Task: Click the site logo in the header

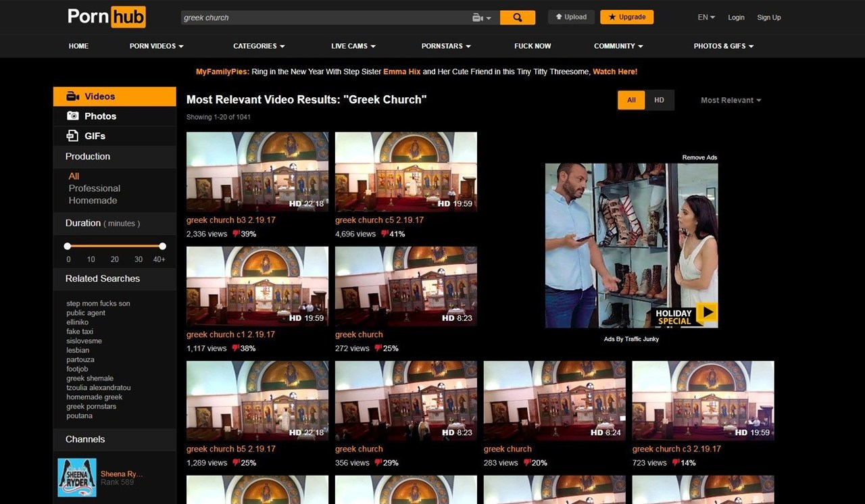Action: click(106, 17)
